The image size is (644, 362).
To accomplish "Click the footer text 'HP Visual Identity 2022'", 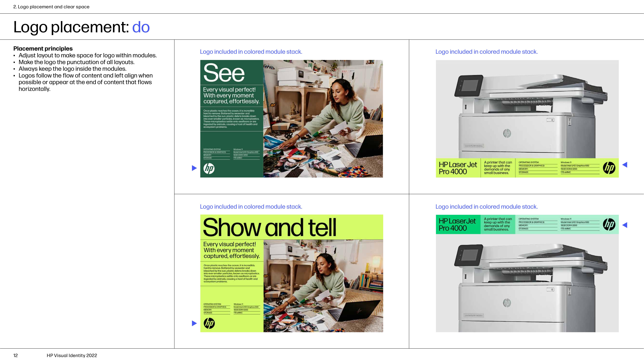I will point(72,355).
